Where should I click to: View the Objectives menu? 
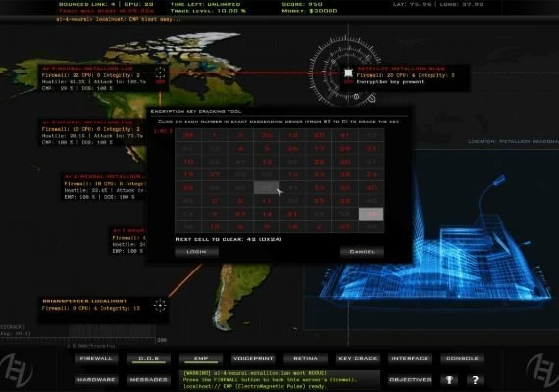pos(410,380)
